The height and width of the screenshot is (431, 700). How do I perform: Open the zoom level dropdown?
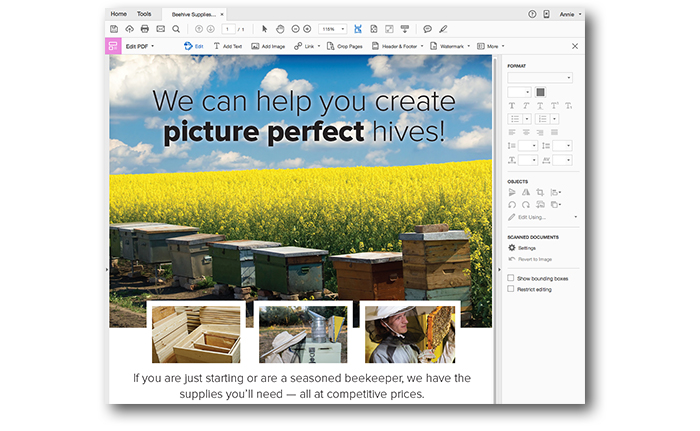coord(333,29)
